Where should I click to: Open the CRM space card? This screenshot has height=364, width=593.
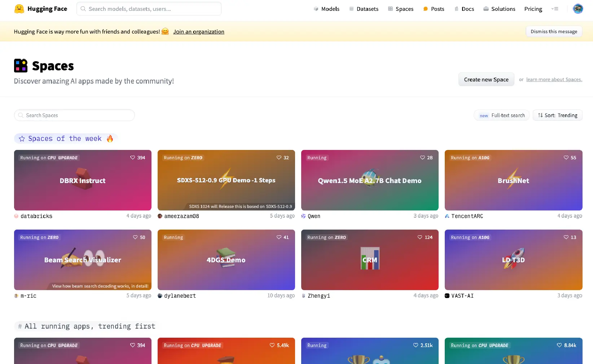(x=370, y=260)
